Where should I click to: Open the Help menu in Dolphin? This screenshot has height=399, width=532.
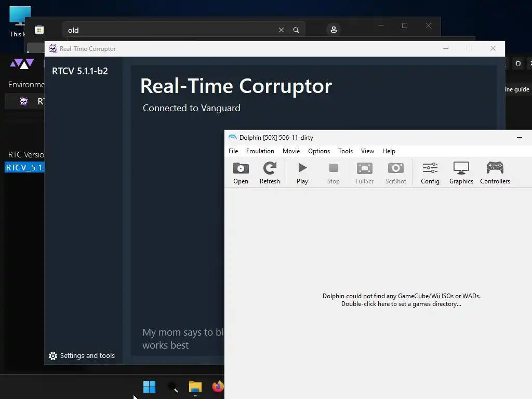(389, 151)
